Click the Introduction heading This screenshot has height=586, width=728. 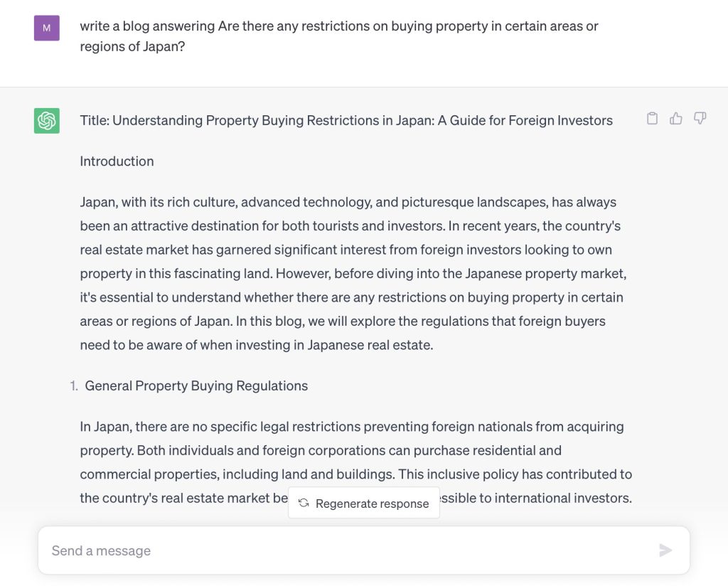point(117,161)
